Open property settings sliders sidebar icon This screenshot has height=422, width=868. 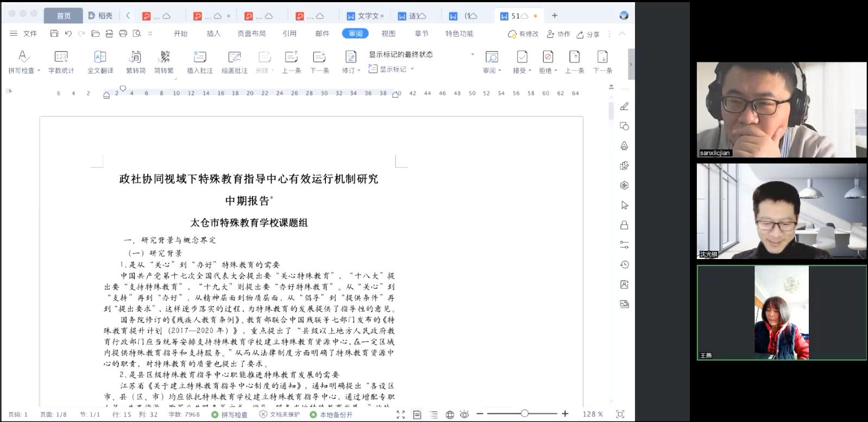click(x=625, y=245)
